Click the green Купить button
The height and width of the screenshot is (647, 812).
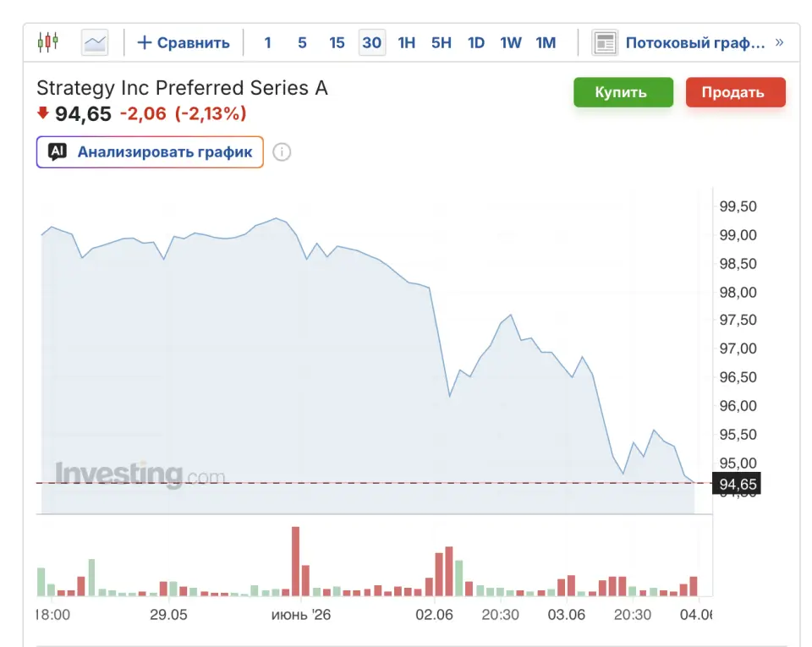point(623,92)
